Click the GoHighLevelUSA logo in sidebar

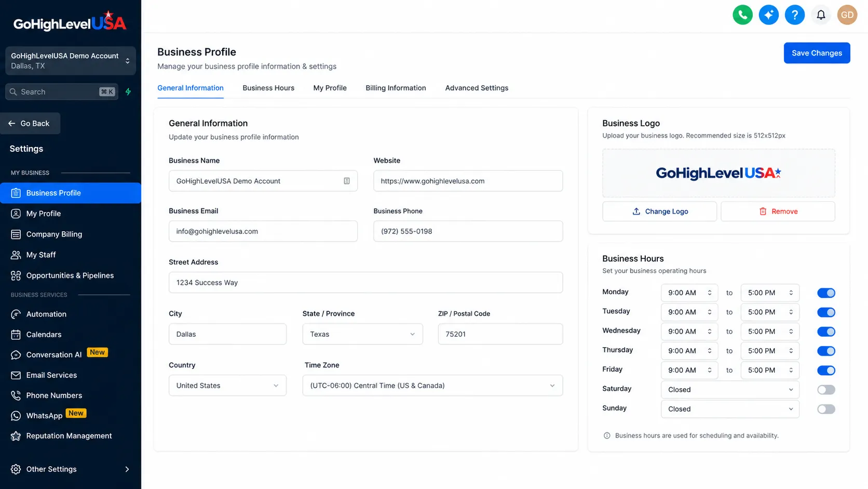click(x=70, y=21)
